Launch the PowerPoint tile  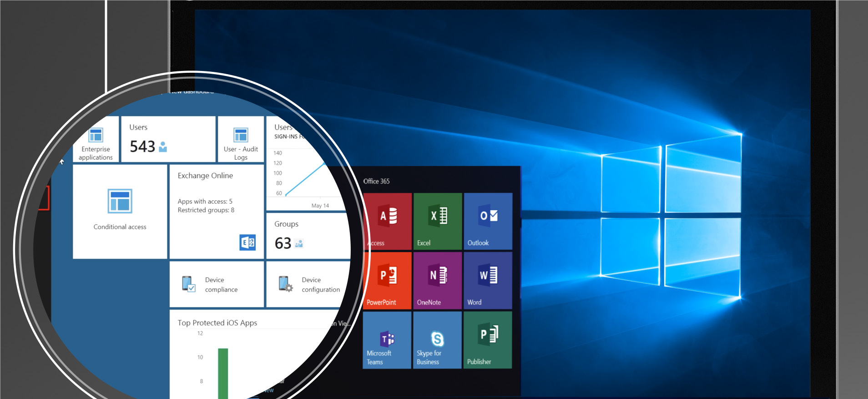(x=387, y=281)
